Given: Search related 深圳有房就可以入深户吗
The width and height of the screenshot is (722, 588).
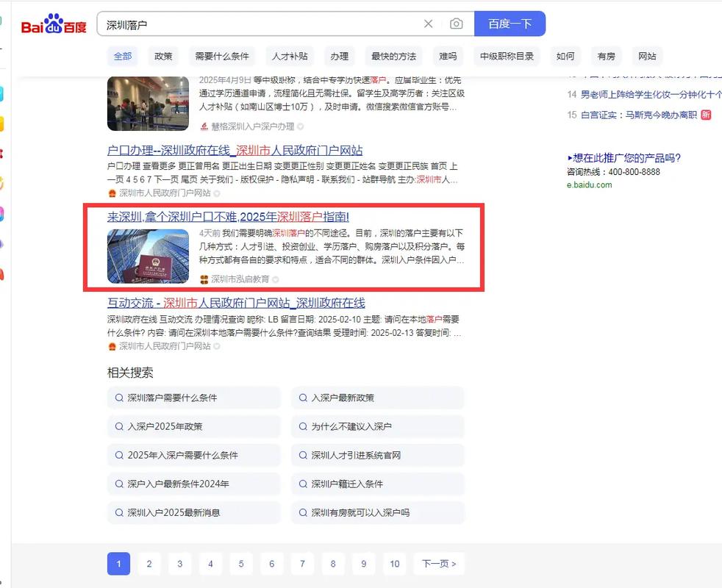Looking at the screenshot, I should (378, 513).
